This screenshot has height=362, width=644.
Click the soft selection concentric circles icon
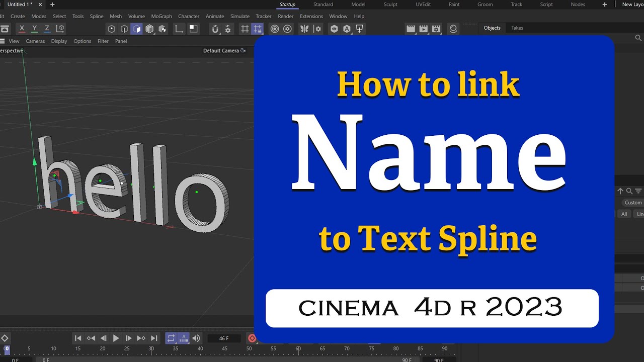point(275,29)
